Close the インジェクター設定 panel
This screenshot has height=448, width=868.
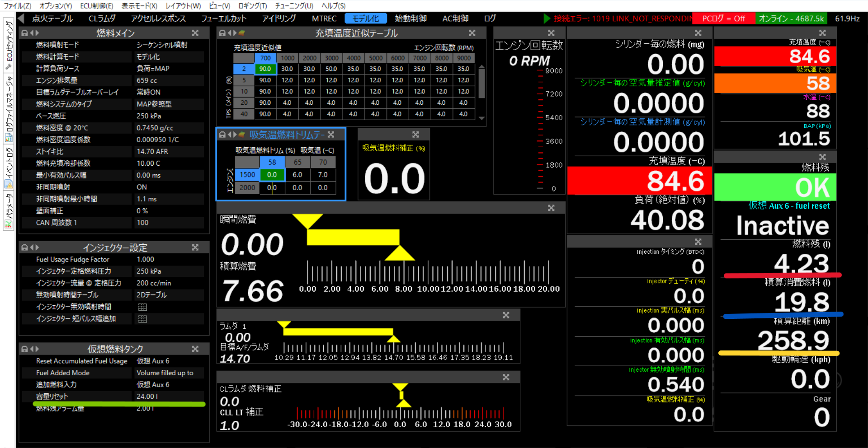pos(195,247)
